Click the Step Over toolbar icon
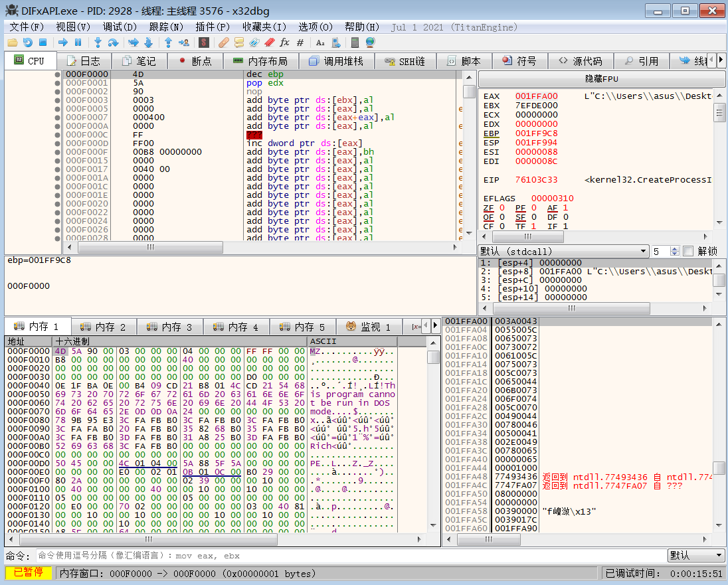Screen dimensions: 728x585 113,42
